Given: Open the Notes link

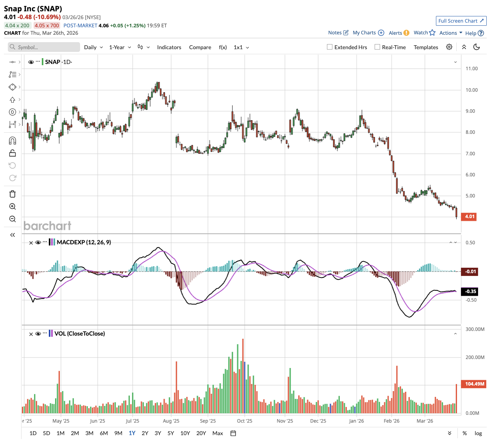Looking at the screenshot, I should point(338,33).
